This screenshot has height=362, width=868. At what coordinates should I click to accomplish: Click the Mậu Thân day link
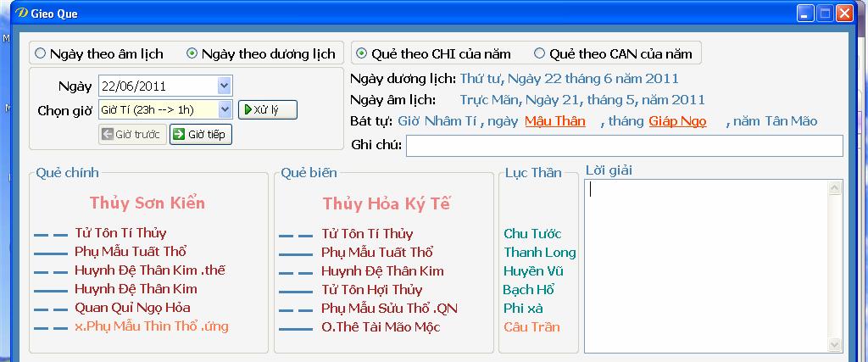tap(554, 121)
